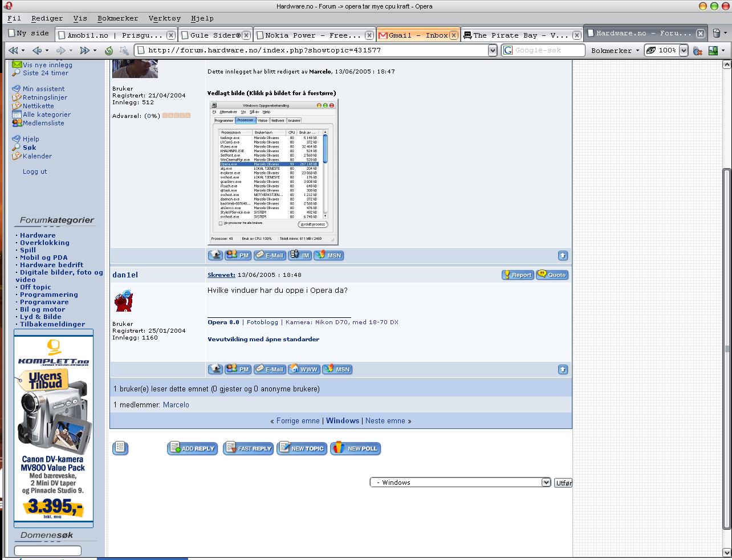Open the Bokmerker dropdown in the toolbar
Screen dimensions: 732x560
[615, 51]
